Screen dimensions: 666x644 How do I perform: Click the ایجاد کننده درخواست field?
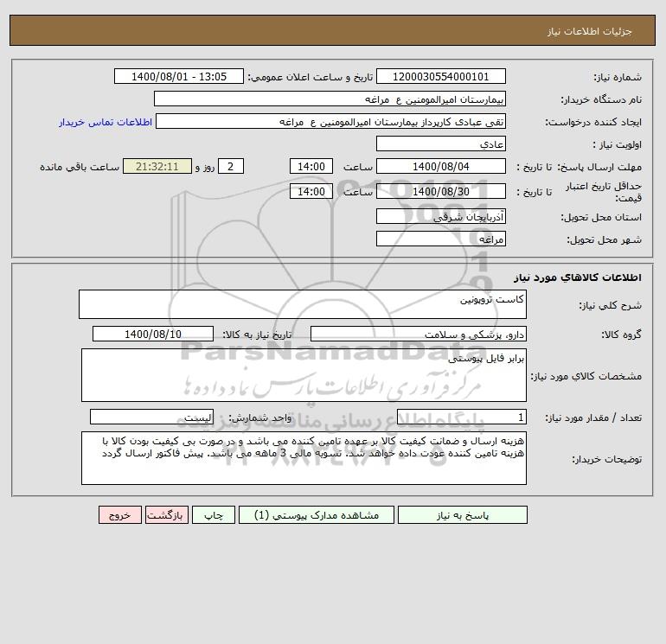[x=330, y=121]
